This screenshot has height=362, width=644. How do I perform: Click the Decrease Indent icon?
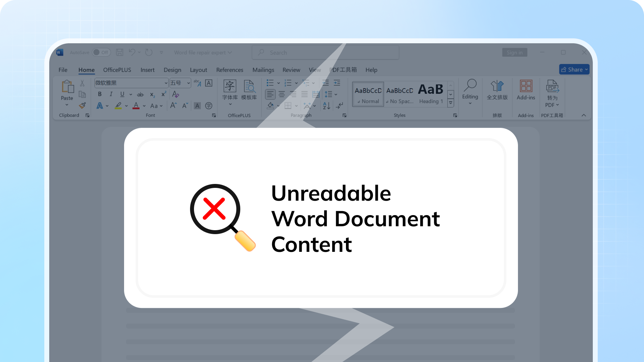326,83
